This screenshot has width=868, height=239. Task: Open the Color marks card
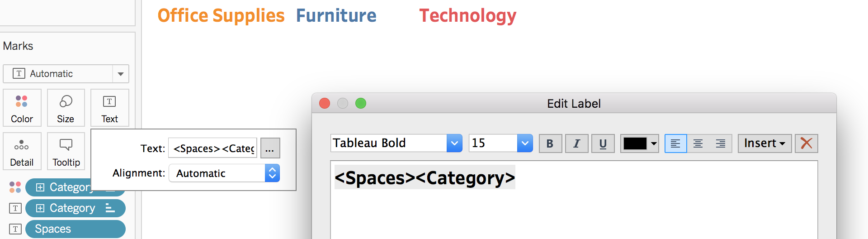22,108
